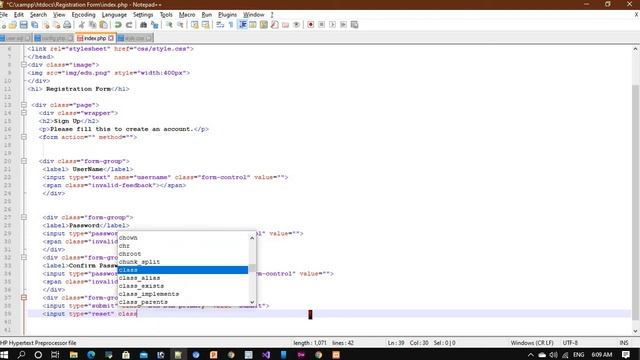The height and width of the screenshot is (360, 640).
Task: Save the current file using Save icon
Action: [x=24, y=25]
